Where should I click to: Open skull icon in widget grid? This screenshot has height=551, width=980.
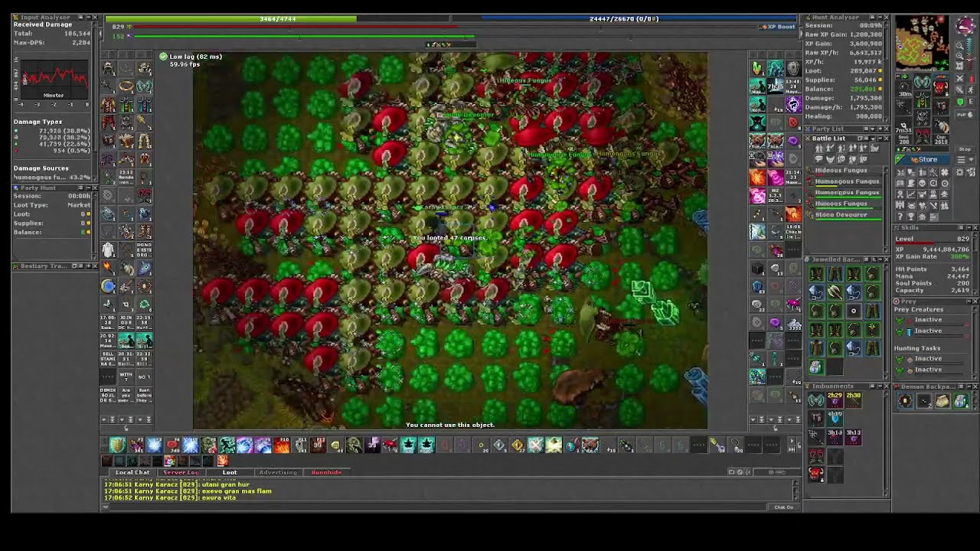pyautogui.click(x=923, y=184)
